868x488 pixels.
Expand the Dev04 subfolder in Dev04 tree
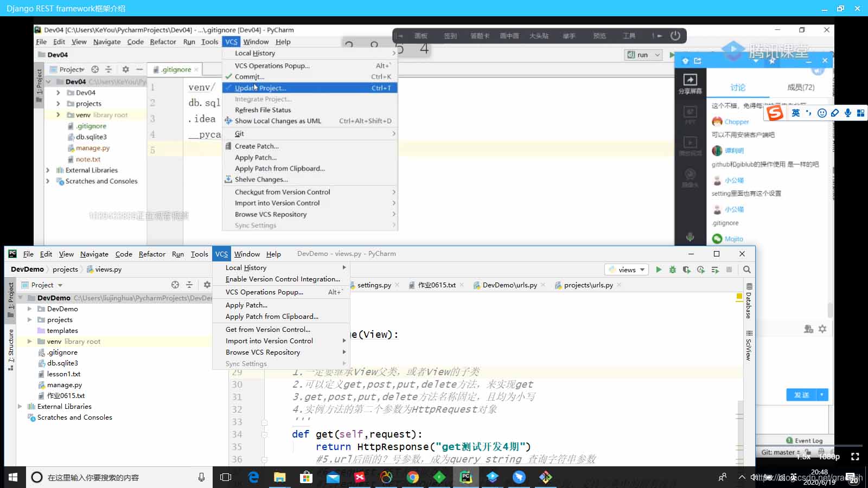(x=58, y=93)
